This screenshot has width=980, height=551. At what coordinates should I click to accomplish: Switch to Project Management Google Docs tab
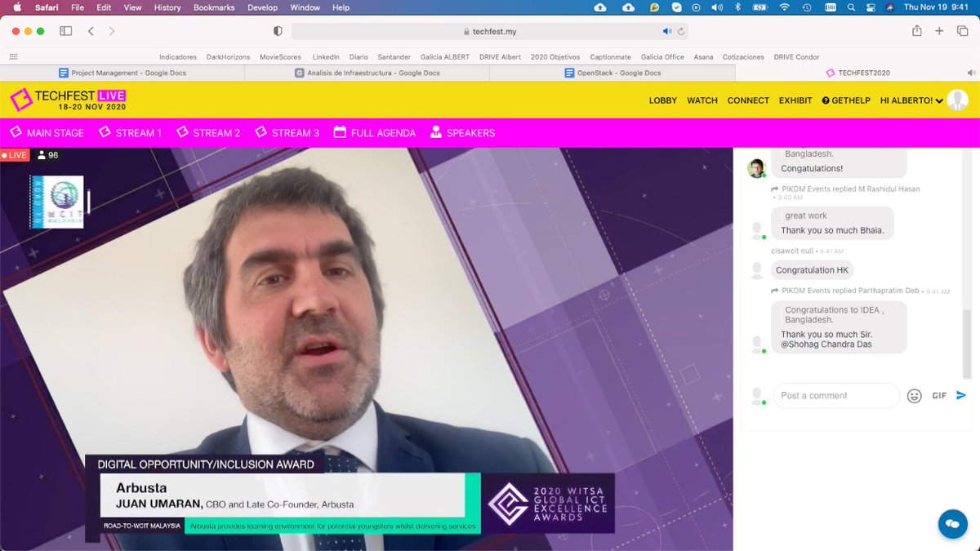click(x=122, y=73)
